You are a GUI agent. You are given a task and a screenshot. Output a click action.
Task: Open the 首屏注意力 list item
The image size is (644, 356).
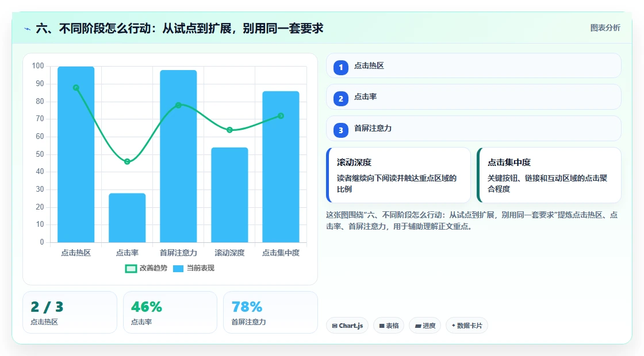coord(474,129)
